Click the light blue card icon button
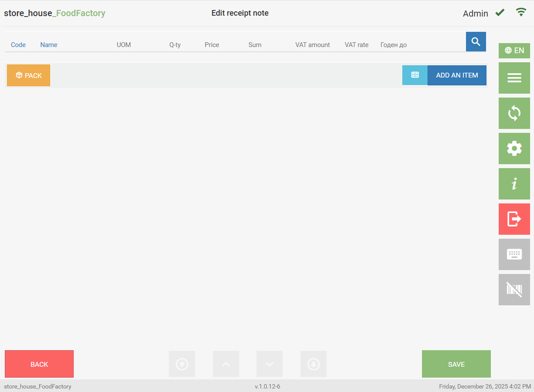Image resolution: width=534 pixels, height=392 pixels. point(415,75)
